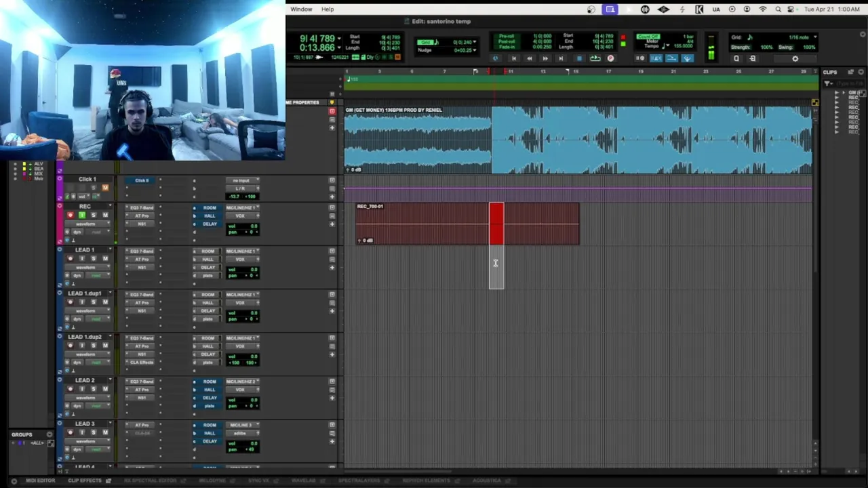
Task: Record-arm the REC track
Action: 70,216
